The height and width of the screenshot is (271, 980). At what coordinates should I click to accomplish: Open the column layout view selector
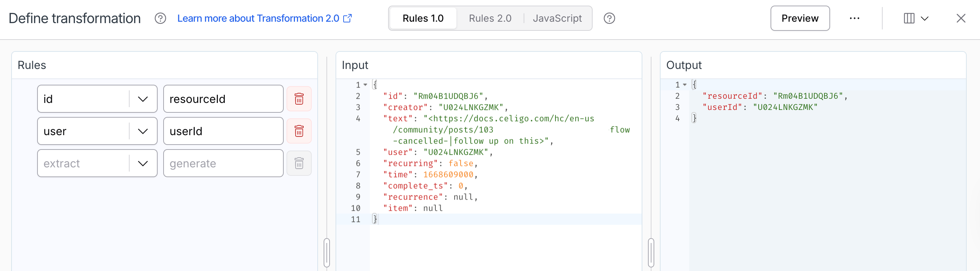pos(916,18)
